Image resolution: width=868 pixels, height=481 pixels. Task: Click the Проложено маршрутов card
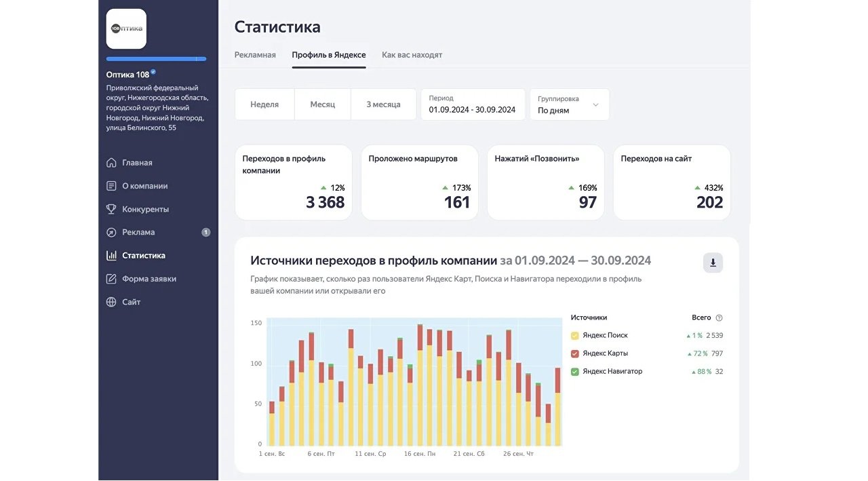420,182
